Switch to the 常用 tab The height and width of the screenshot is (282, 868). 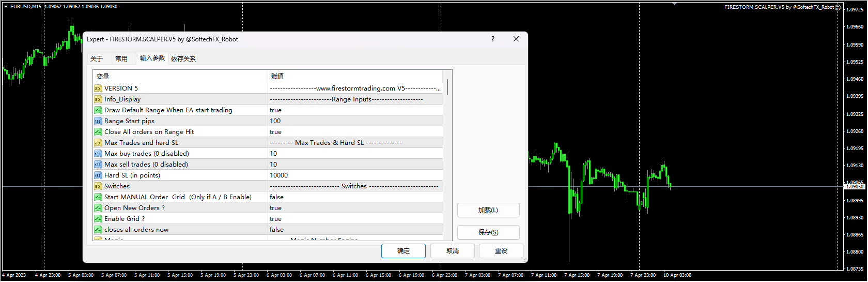pos(121,59)
